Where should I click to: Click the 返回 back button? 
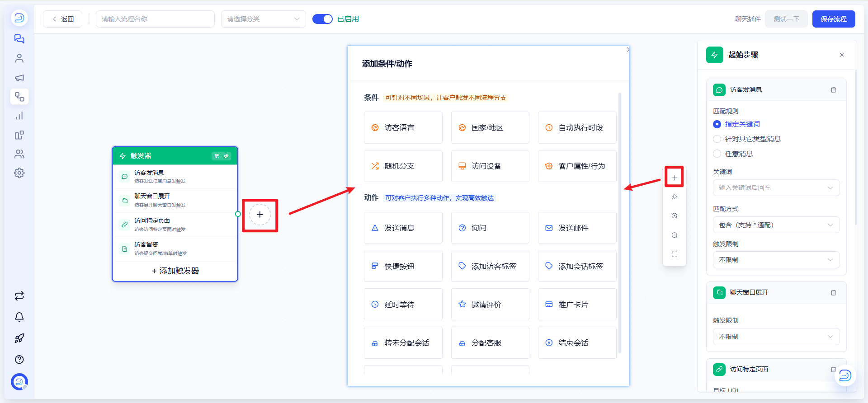coord(63,19)
